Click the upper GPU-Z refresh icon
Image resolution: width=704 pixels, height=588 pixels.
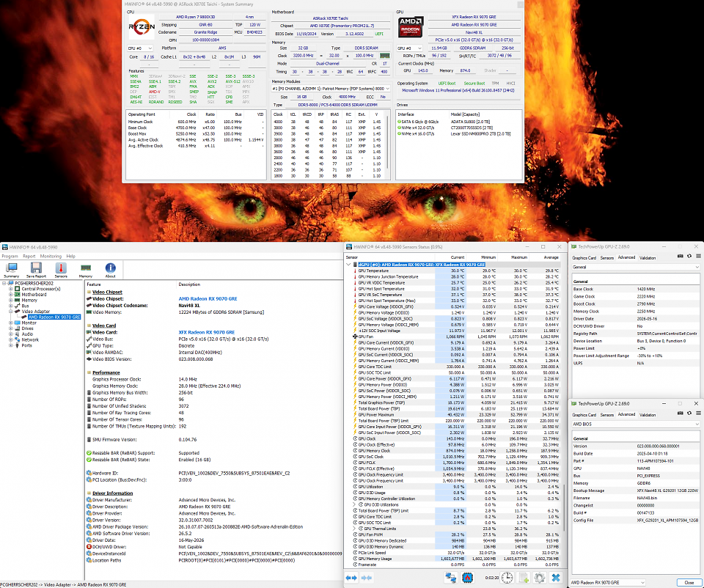689,257
